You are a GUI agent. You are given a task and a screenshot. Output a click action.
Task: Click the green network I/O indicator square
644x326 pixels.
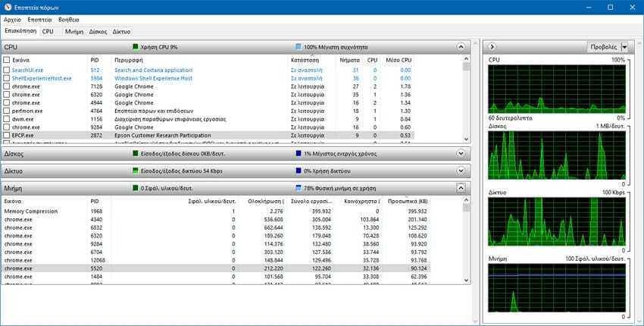tap(136, 171)
